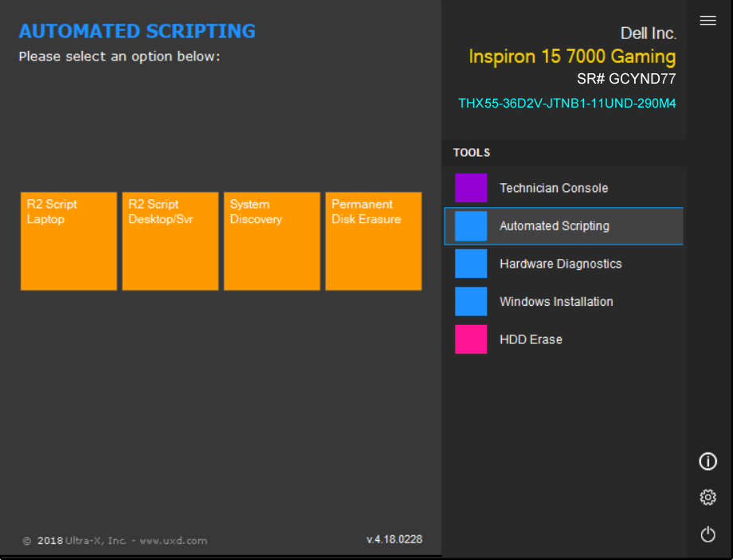Click the AUTOMATED SCRIPTING heading
The height and width of the screenshot is (560, 733).
tap(137, 31)
